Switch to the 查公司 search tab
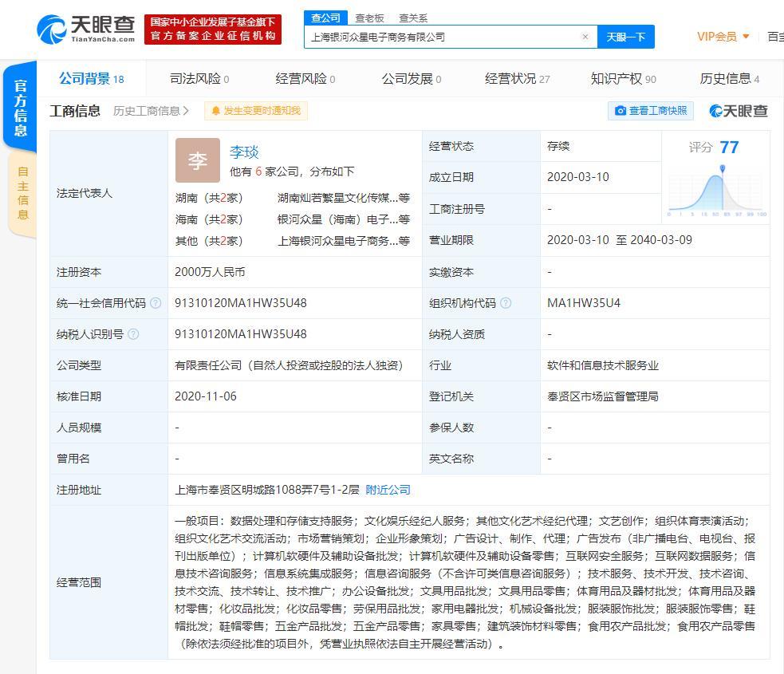The width and height of the screenshot is (784, 674). click(325, 18)
